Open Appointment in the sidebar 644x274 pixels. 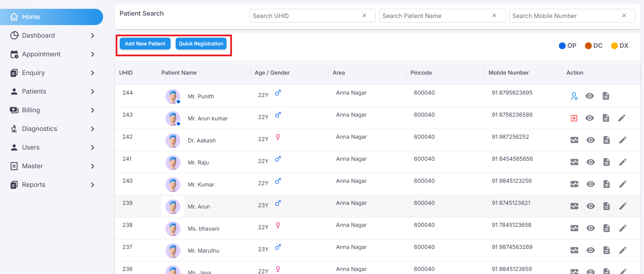41,54
